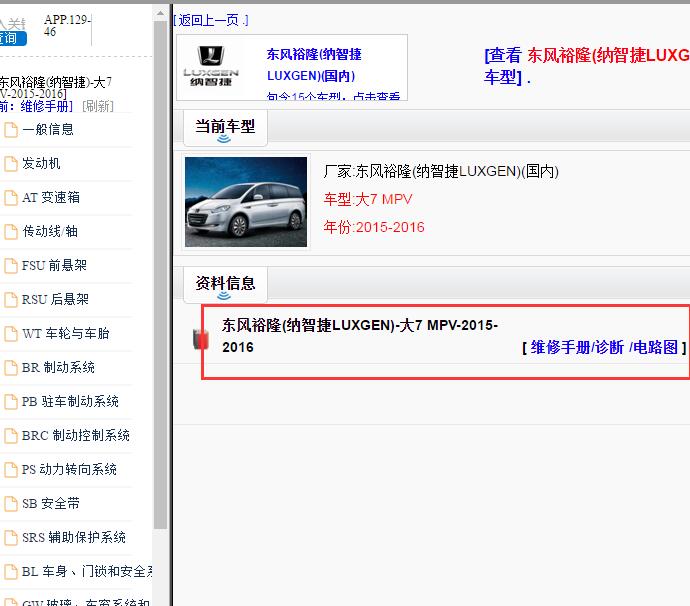Click the sidebar vertical scrollbar thumb

pyautogui.click(x=160, y=275)
